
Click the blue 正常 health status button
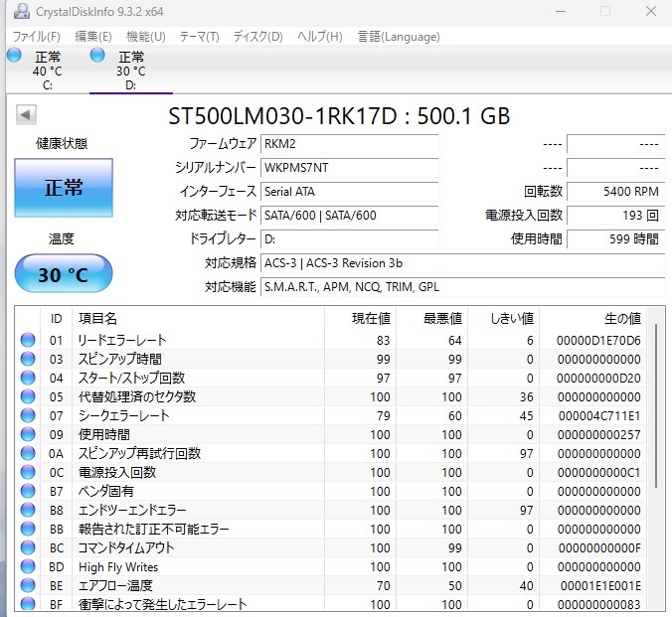64,188
